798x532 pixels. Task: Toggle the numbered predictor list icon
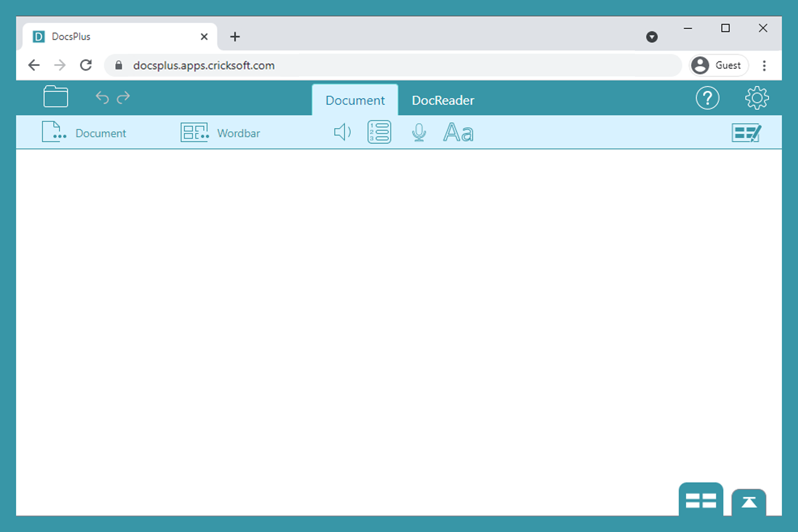pos(379,133)
